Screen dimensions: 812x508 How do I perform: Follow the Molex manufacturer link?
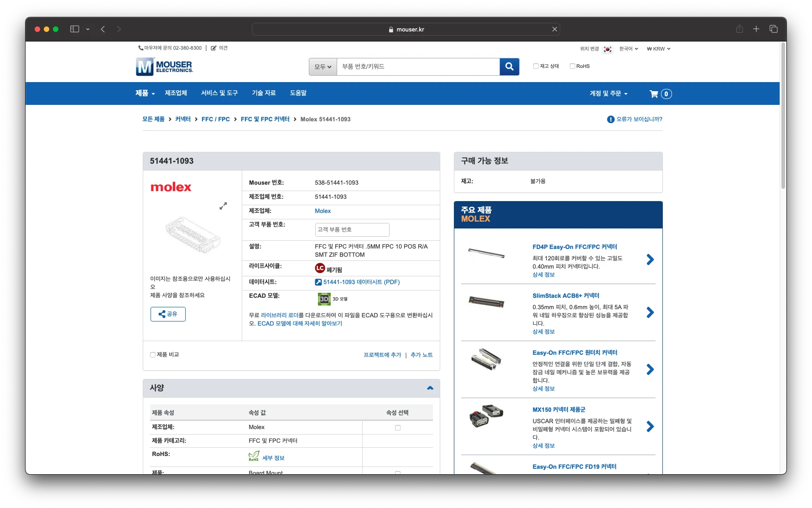[x=323, y=211]
